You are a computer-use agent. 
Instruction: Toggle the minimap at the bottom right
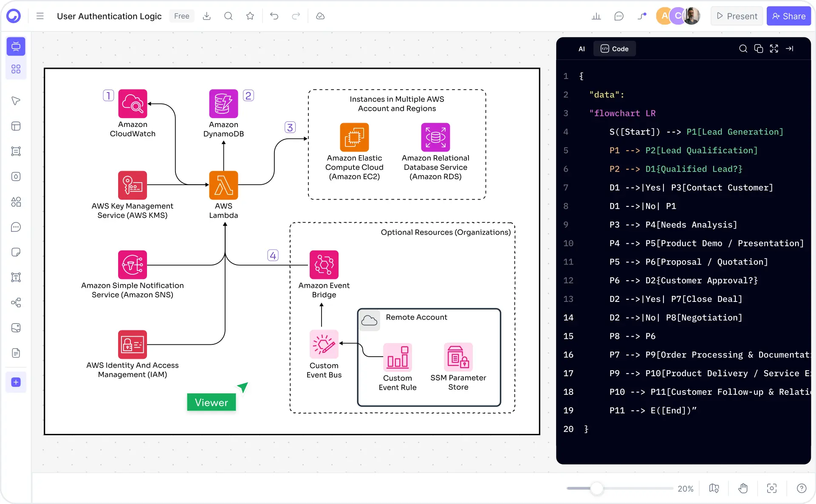click(x=714, y=488)
